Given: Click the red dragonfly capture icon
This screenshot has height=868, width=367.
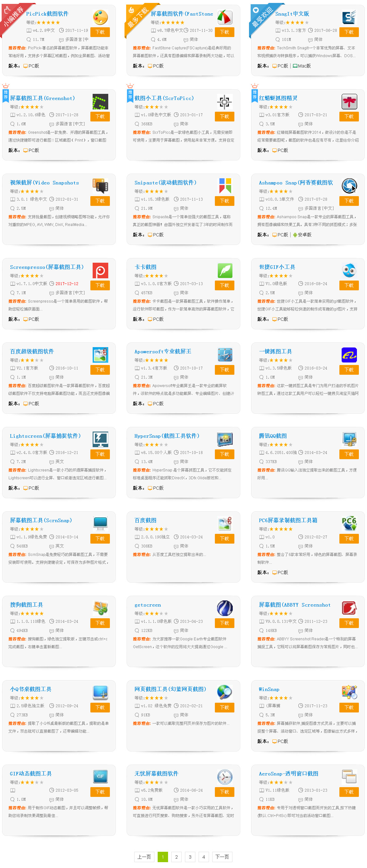Looking at the screenshot, I should [x=349, y=102].
